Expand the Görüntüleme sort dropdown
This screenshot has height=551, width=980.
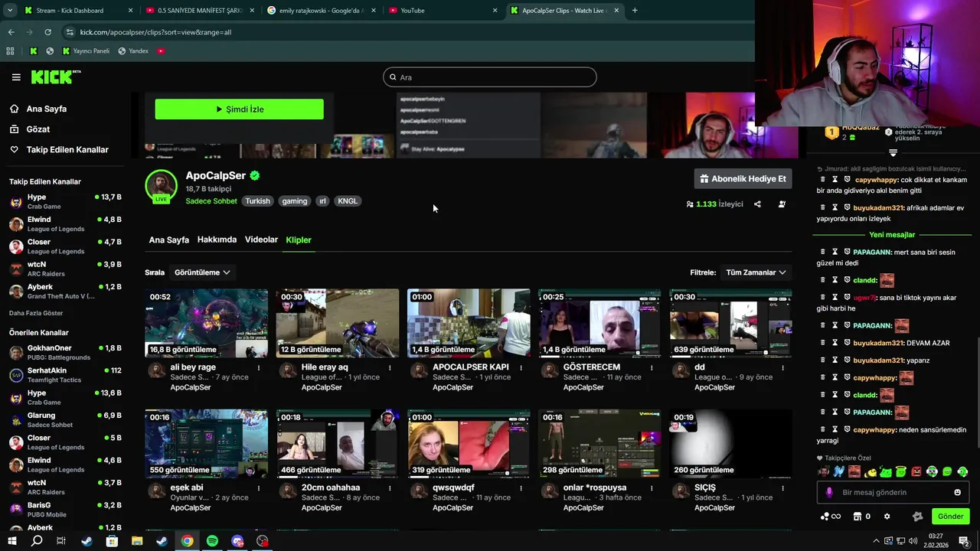202,272
